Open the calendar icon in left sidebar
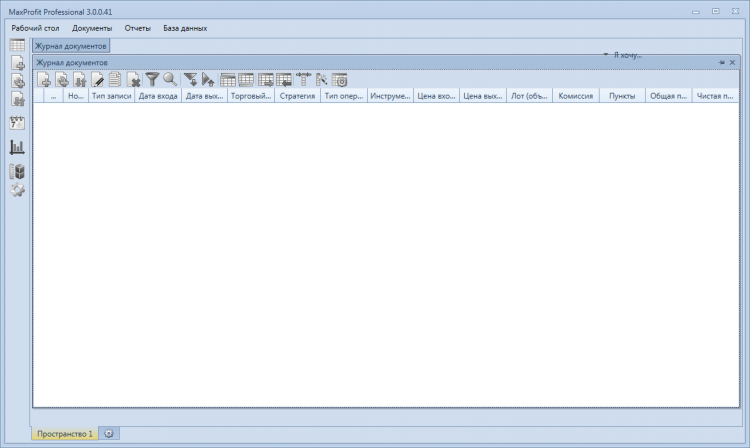This screenshot has height=448, width=750. [17, 123]
